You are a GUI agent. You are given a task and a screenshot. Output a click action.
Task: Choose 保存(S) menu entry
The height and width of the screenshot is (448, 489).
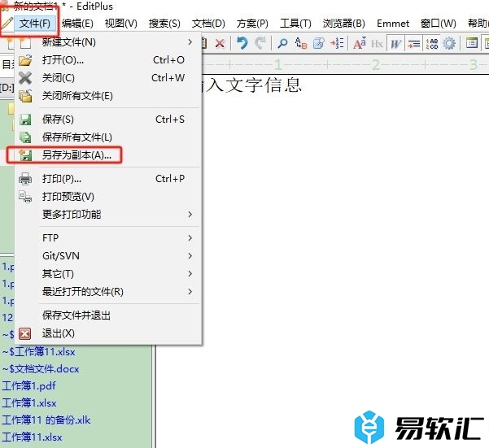pos(108,120)
